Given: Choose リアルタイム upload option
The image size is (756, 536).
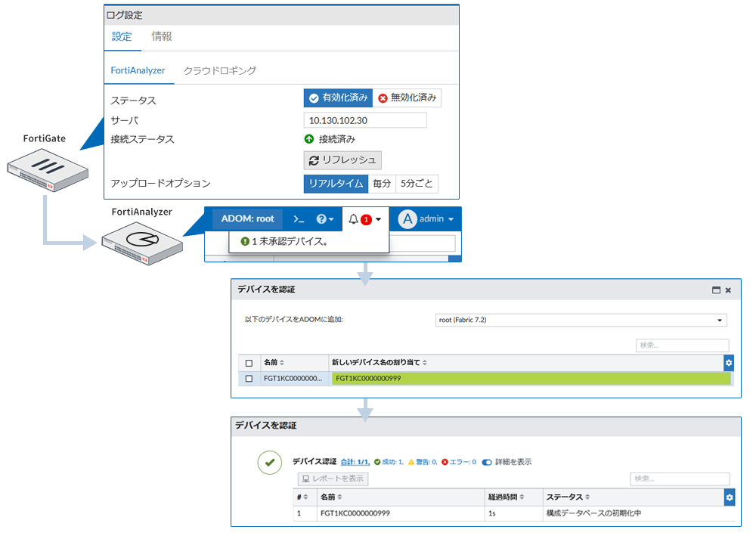Looking at the screenshot, I should (336, 184).
